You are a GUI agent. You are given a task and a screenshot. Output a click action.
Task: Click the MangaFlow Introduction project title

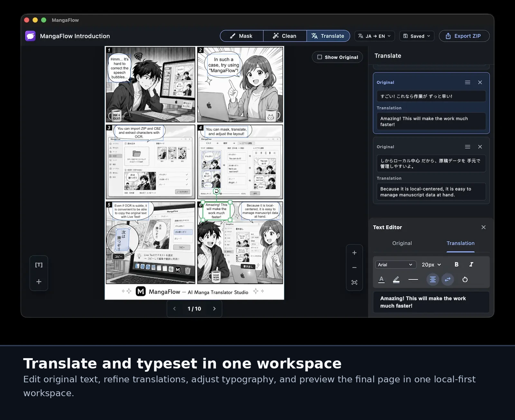(75, 36)
